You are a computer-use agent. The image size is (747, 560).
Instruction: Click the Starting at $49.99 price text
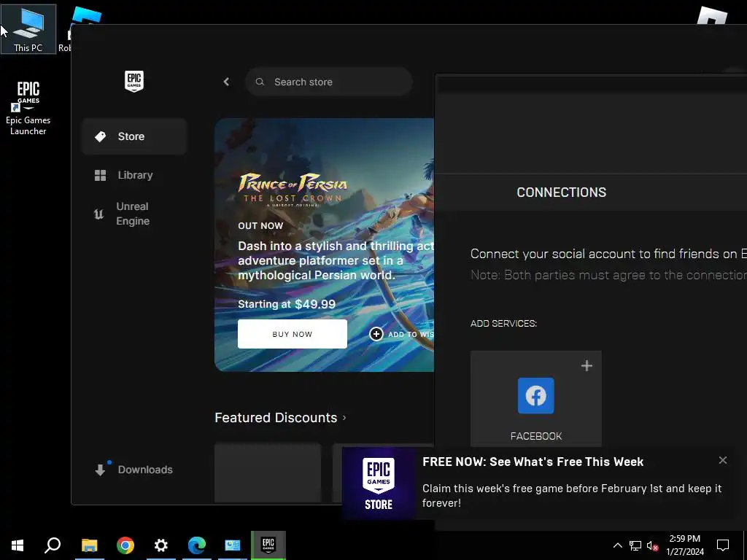point(287,304)
